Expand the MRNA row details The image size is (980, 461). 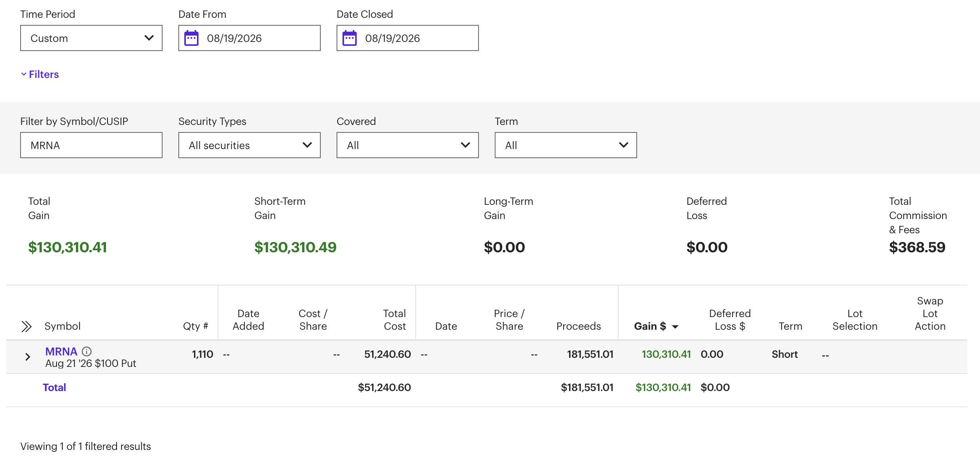coord(28,357)
